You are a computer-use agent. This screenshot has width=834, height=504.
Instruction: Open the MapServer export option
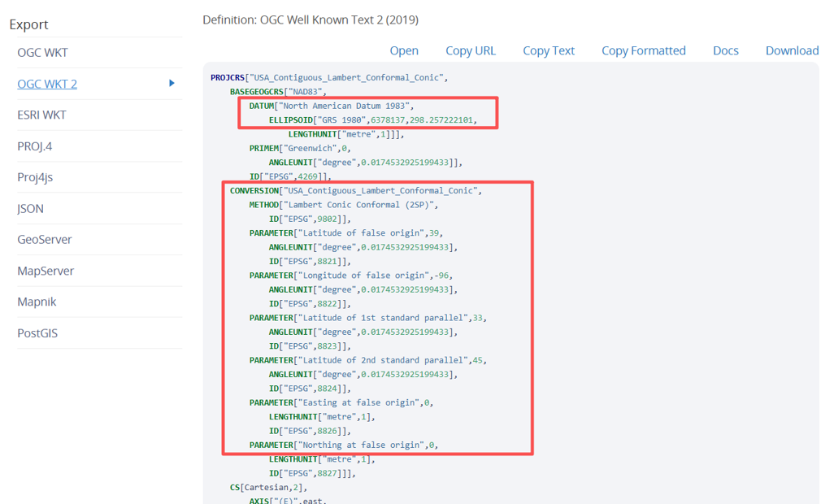46,271
